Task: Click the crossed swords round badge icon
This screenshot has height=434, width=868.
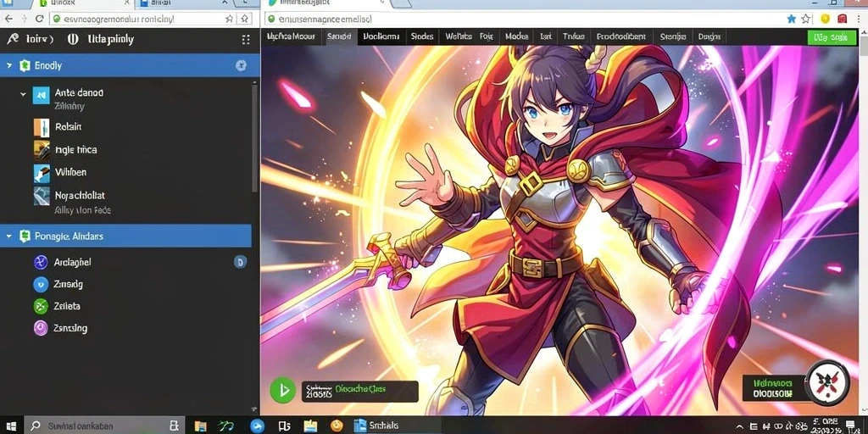Action: pos(827,382)
